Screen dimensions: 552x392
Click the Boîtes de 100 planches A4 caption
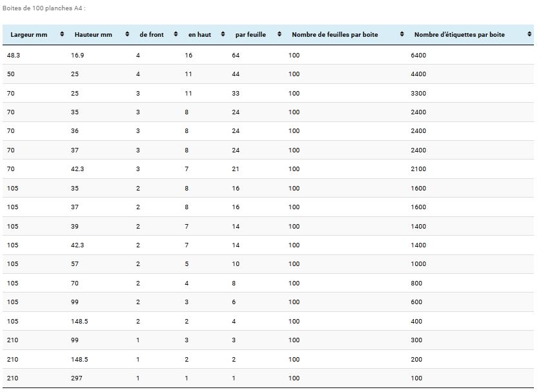44,8
